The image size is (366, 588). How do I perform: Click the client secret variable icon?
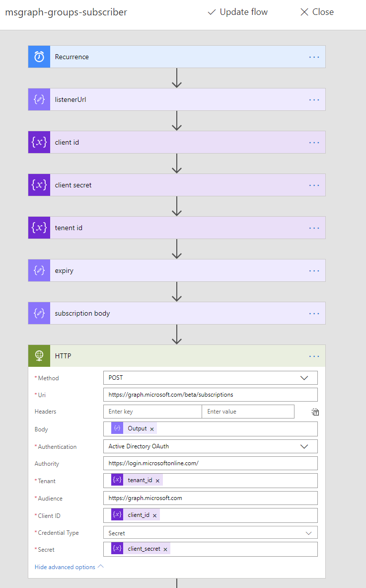[x=39, y=185]
